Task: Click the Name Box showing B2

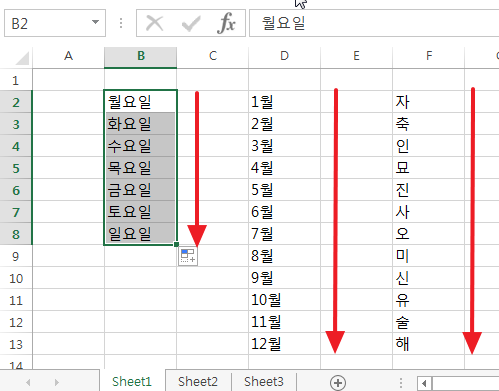Action: [55, 23]
